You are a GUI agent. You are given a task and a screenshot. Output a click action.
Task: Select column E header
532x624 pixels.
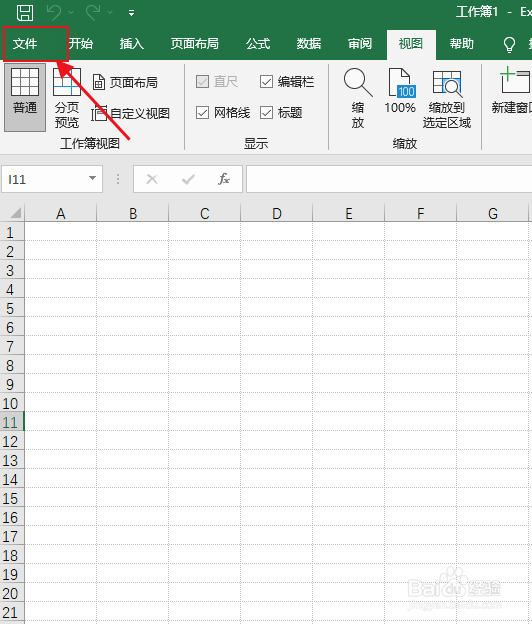coord(349,213)
